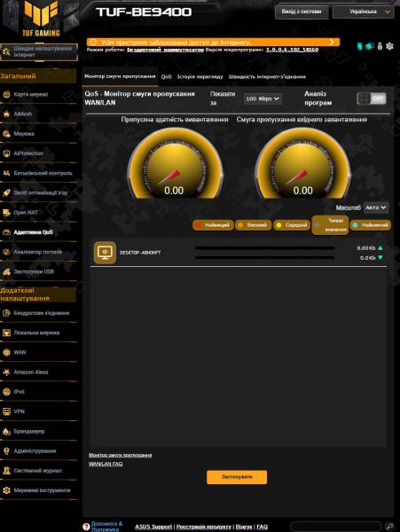Screen dimensions: 400x532
Task: Click the Застосувати button
Action: [237, 477]
